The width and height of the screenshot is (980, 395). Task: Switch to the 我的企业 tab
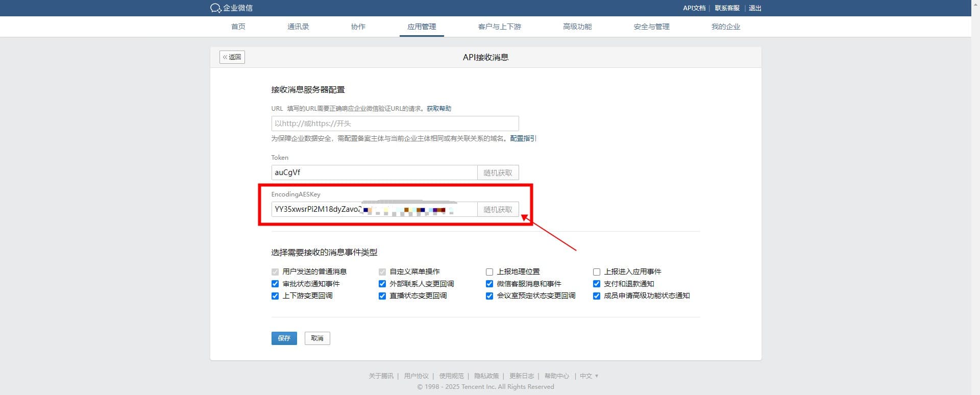tap(726, 27)
